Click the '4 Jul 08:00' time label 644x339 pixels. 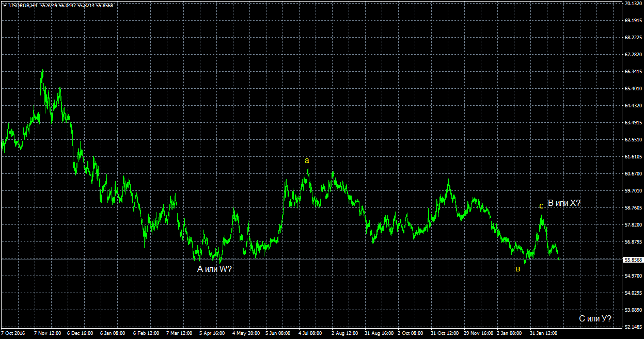[311, 333]
